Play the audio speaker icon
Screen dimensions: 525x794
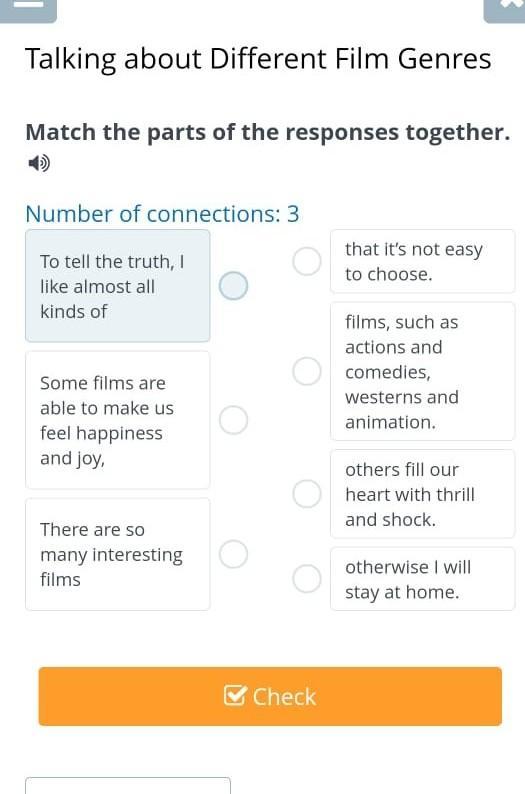[38, 164]
